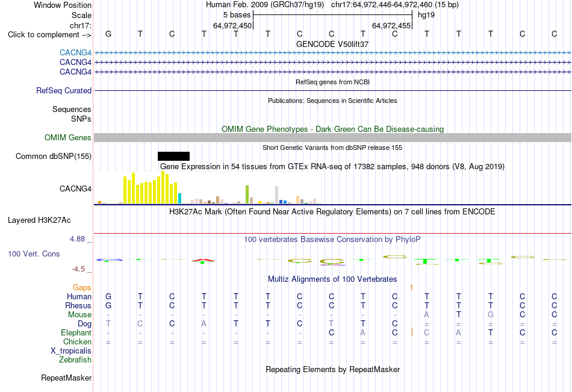Image resolution: width=572 pixels, height=392 pixels.
Task: Open 'Short Genetic Variants from dbSNP release 155' title
Action: click(332, 148)
